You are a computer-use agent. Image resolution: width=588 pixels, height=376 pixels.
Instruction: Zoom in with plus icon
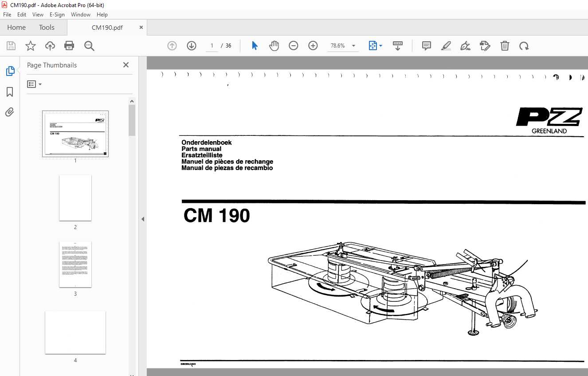pyautogui.click(x=313, y=46)
